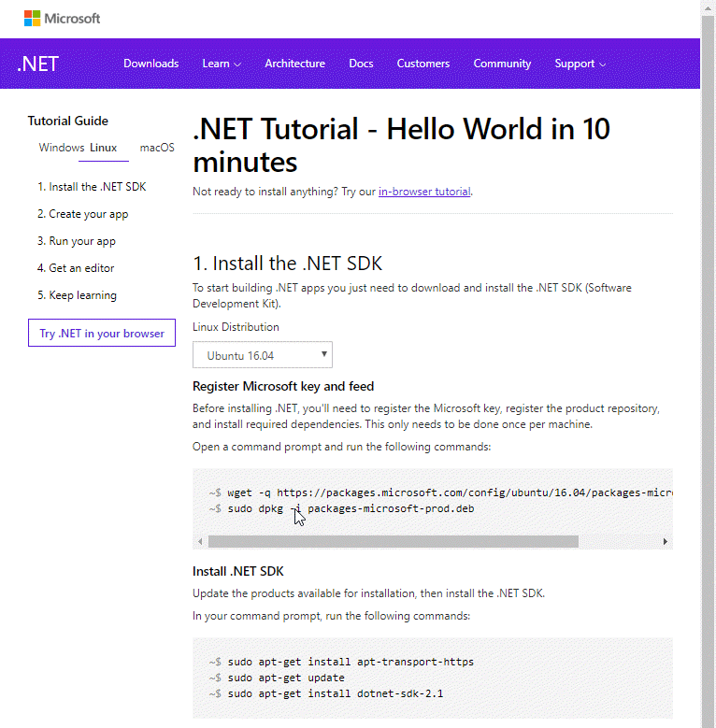716x728 pixels.
Task: Open the in-browser tutorial link
Action: pyautogui.click(x=424, y=192)
